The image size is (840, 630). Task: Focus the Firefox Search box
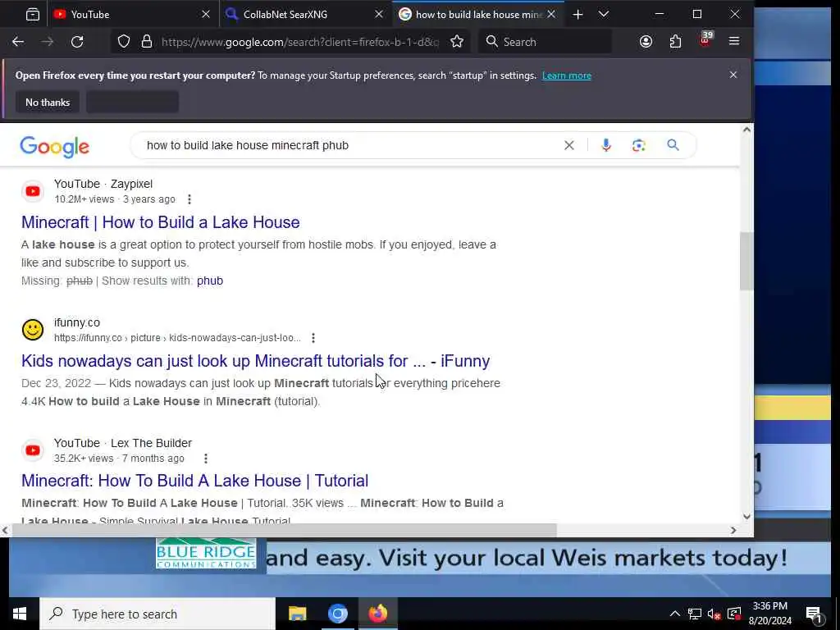coord(546,42)
